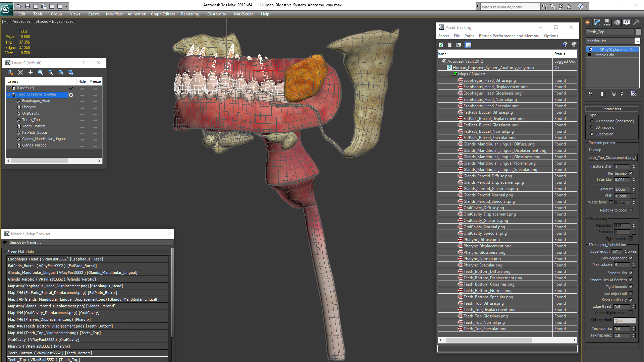The height and width of the screenshot is (362, 644).
Task: Toggle Water level checkbox
Action: pos(611,202)
